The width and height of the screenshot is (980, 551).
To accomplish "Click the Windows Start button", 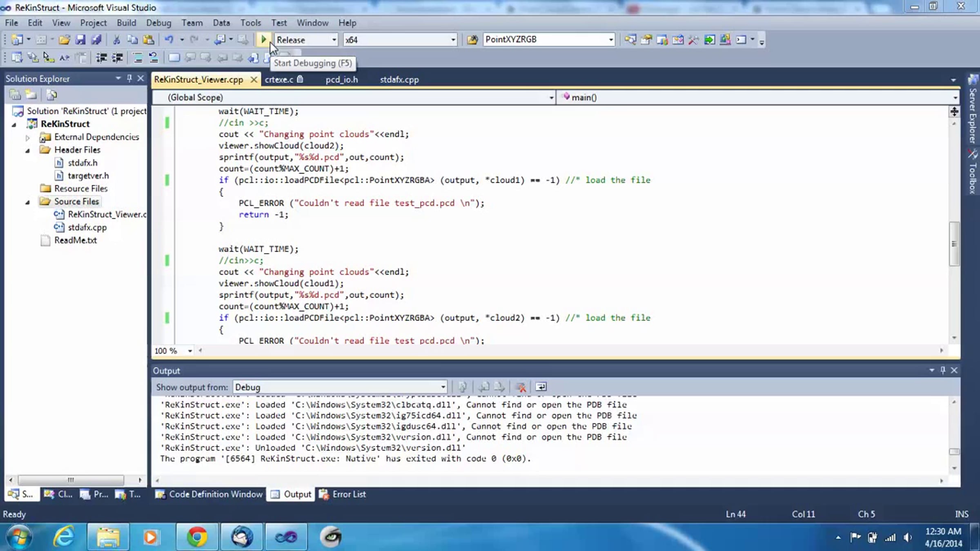I will pos(18,537).
